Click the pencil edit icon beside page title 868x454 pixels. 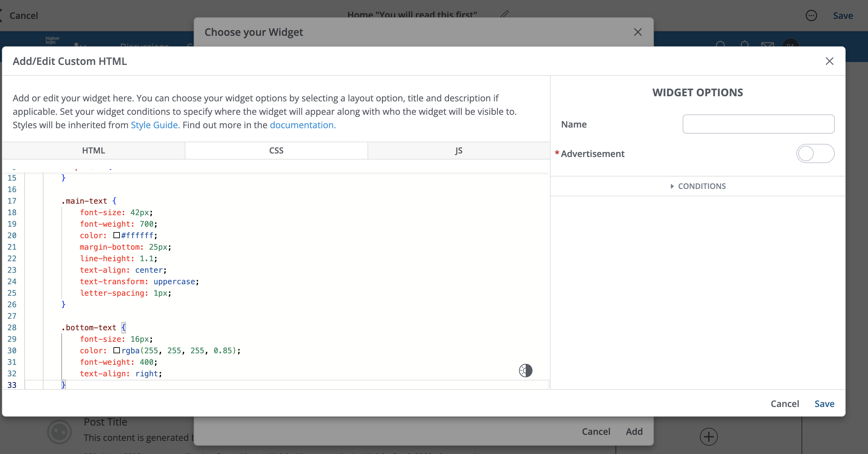(x=504, y=14)
